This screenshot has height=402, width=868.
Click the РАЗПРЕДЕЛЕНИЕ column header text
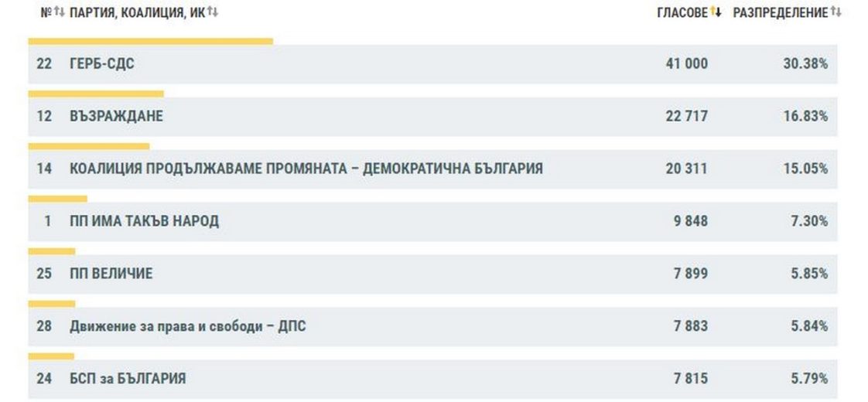click(780, 12)
